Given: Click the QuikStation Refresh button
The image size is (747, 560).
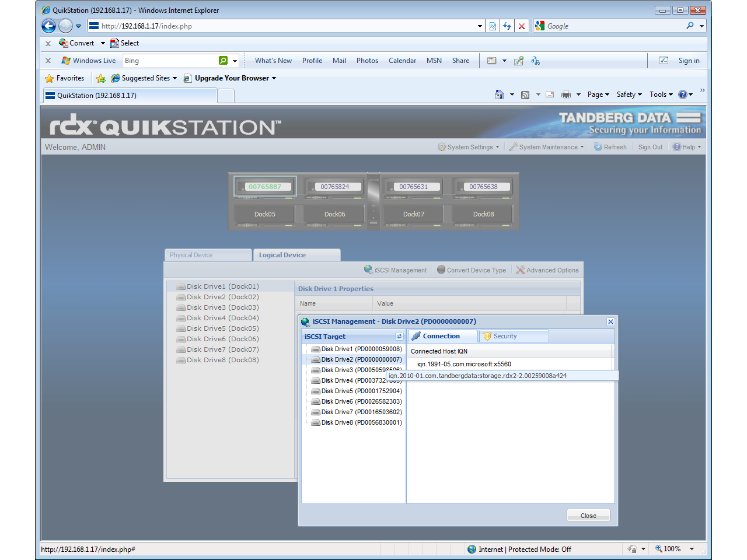Looking at the screenshot, I should pos(610,147).
